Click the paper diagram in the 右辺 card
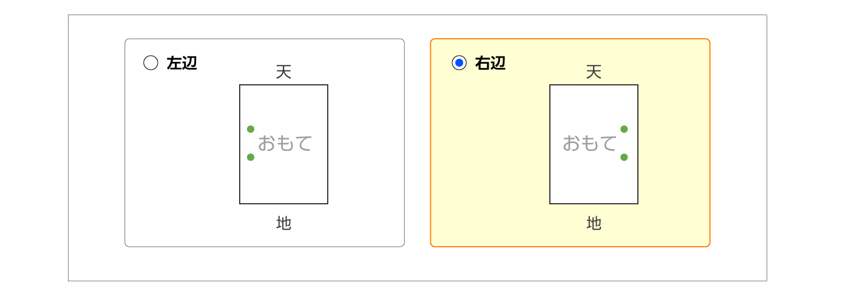Screen dimensions: 868x291 (594, 182)
